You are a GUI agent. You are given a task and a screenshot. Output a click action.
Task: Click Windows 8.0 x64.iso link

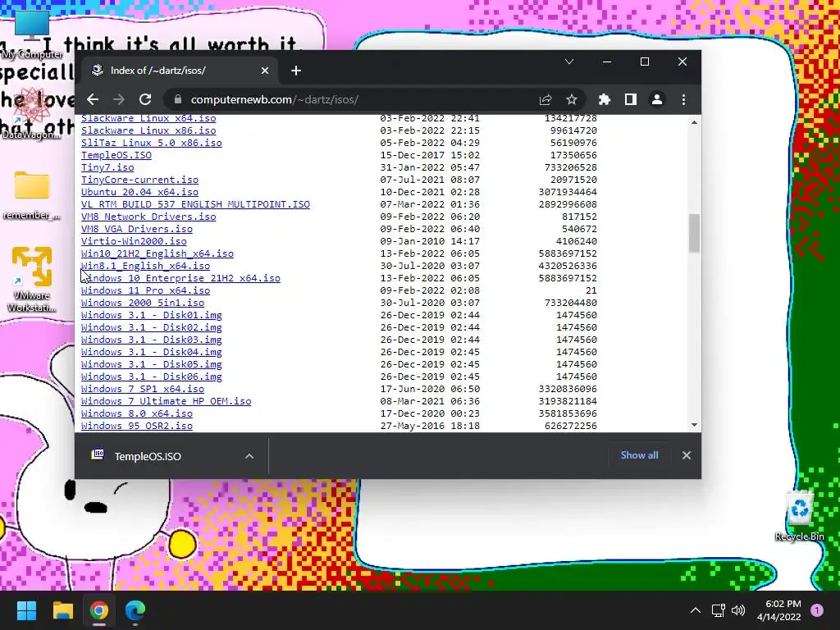[137, 413]
